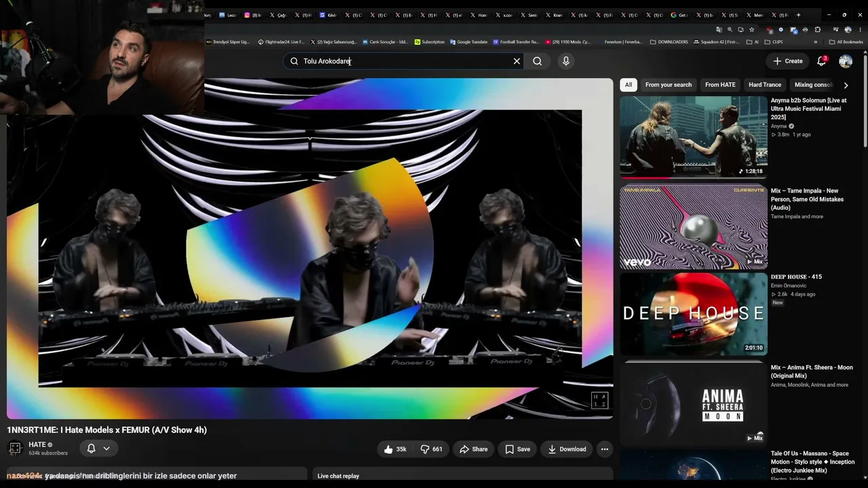The width and height of the screenshot is (868, 488).
Task: Select the From HATE chip
Action: [720, 85]
